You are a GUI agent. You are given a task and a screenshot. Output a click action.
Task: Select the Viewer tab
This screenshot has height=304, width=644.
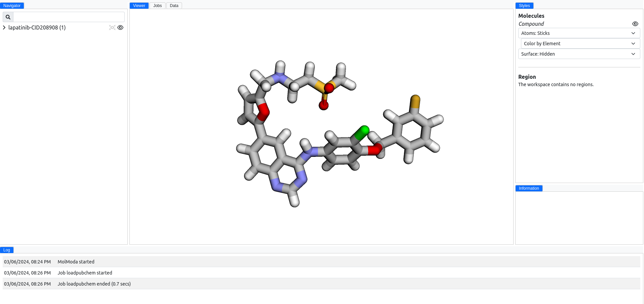click(x=139, y=5)
